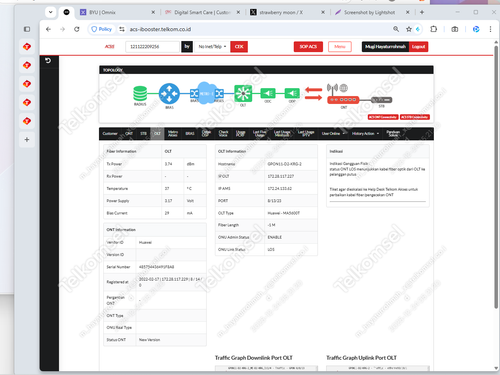The height and width of the screenshot is (375, 500).
Task: Click the ENABLE value of ONU Admin Status
Action: (275, 237)
